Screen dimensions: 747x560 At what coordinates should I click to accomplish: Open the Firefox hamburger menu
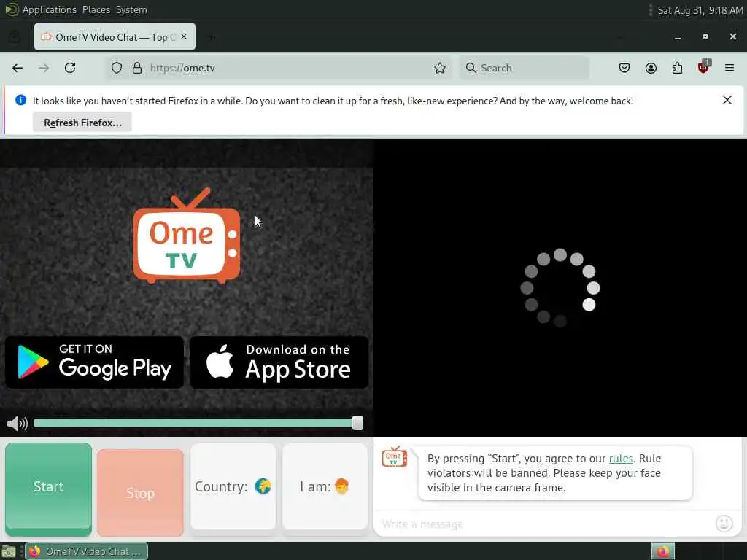coord(729,68)
